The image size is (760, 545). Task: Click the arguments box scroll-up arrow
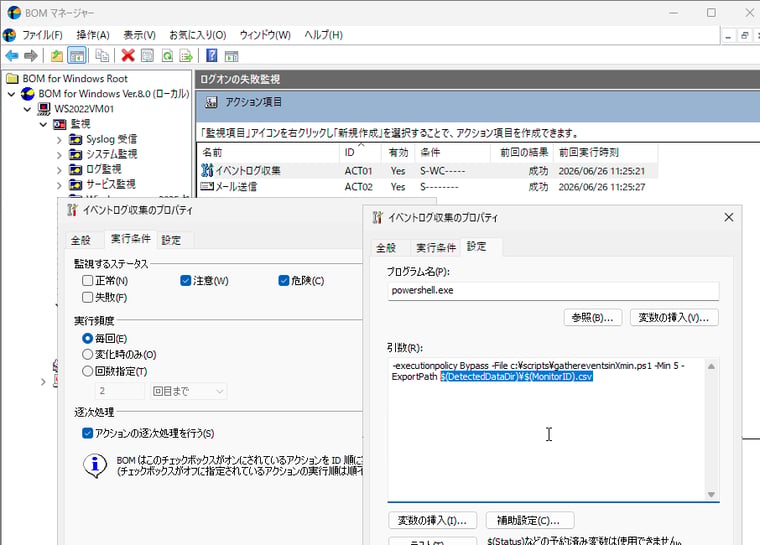point(711,366)
